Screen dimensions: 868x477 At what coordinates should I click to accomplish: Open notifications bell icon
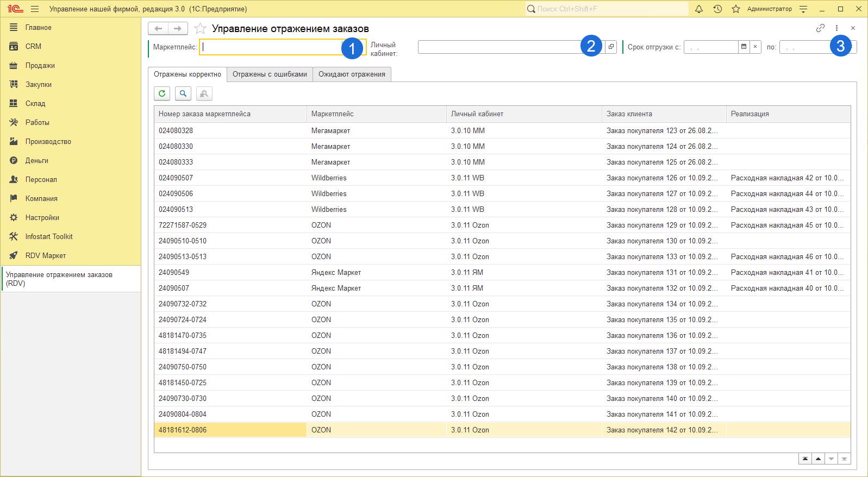click(699, 9)
